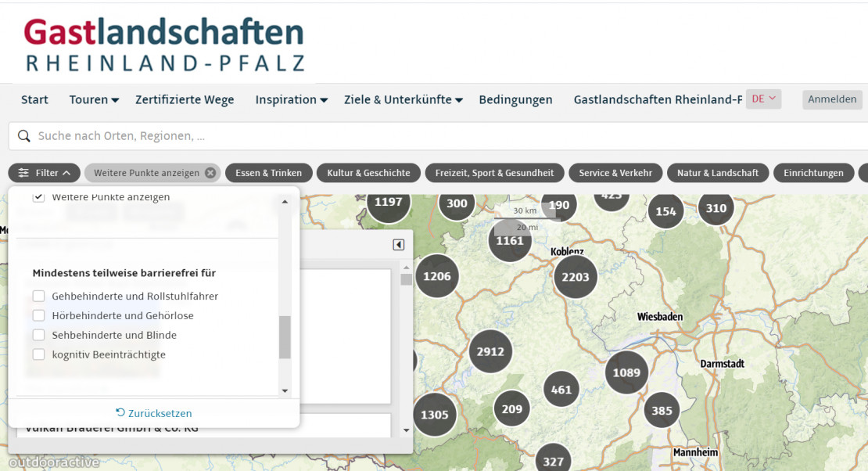Collapse the side panel with arrow icon
This screenshot has width=868, height=471.
(x=399, y=245)
